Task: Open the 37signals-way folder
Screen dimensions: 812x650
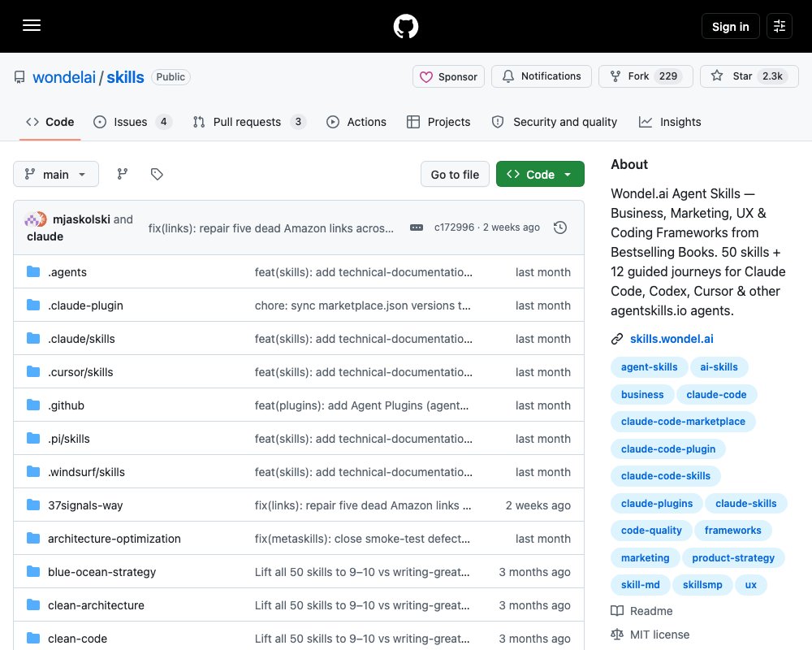Action: click(x=85, y=505)
